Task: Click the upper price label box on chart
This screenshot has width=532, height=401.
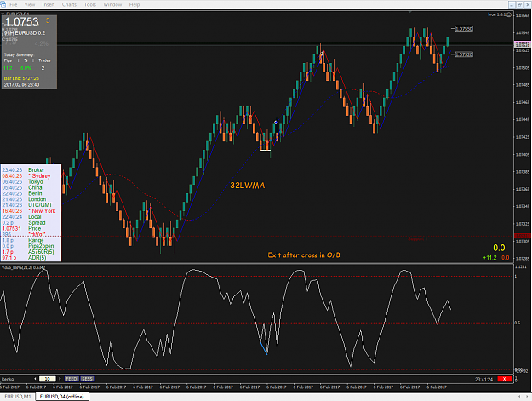Action: coord(463,29)
